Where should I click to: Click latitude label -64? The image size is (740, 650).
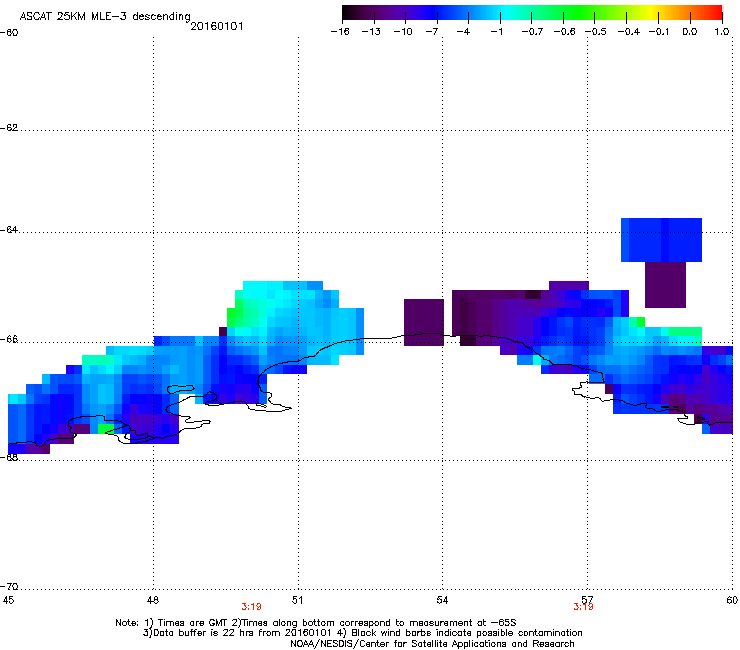point(9,230)
